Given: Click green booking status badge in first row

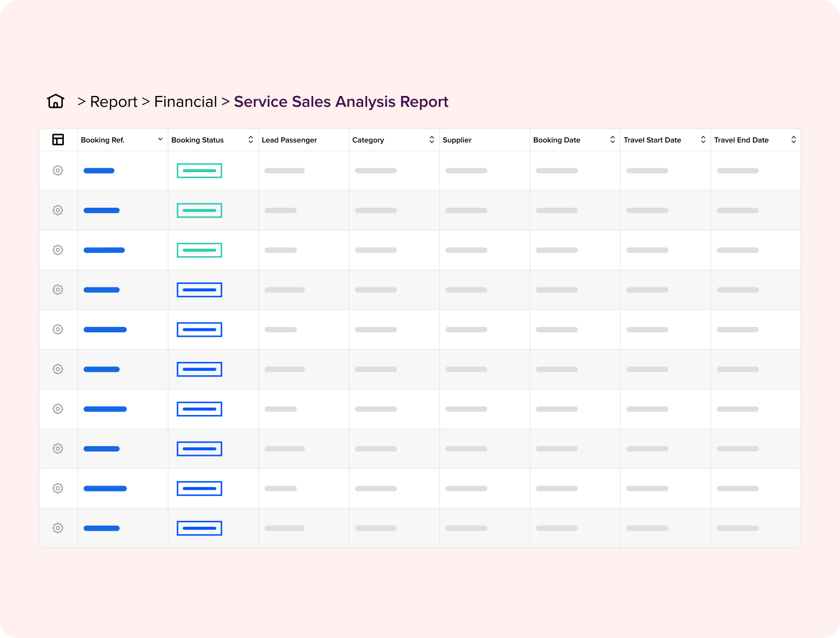Looking at the screenshot, I should (x=199, y=171).
